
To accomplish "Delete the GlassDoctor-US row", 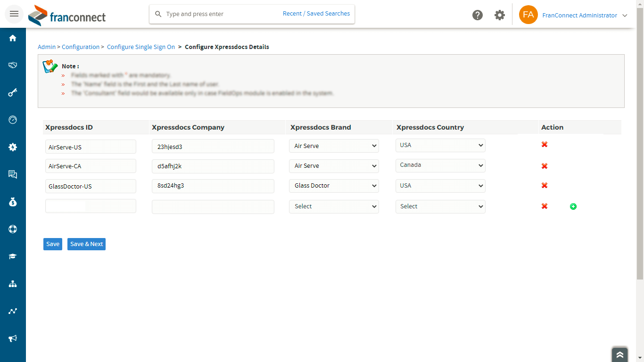I will 545,185.
